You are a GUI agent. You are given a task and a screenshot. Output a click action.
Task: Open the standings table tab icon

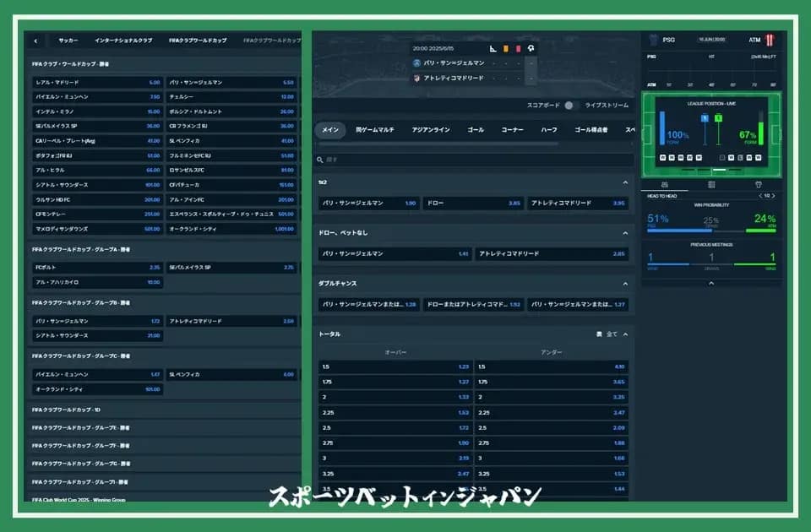pyautogui.click(x=711, y=185)
